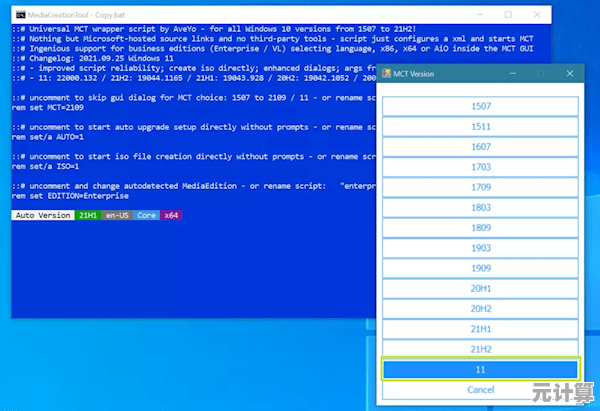
Task: Choose the 1909 version button
Action: tap(480, 268)
